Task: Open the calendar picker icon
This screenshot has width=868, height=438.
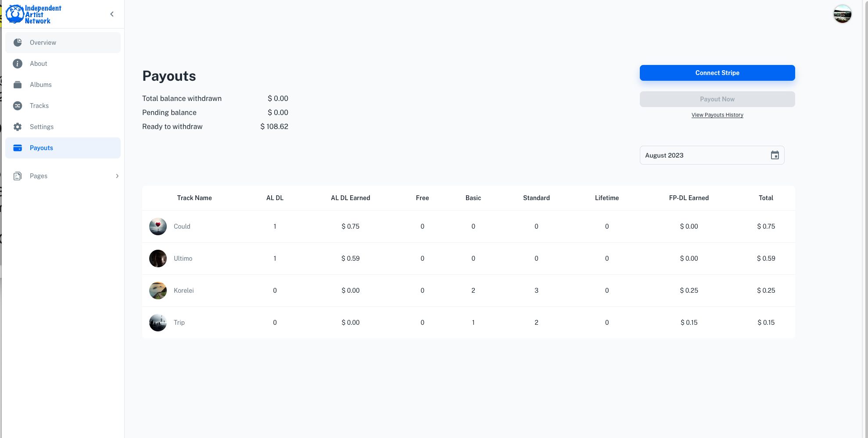Action: [775, 155]
